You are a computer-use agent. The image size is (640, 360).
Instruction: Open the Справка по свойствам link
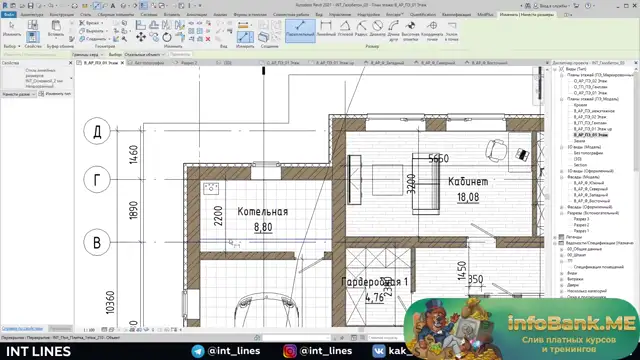pyautogui.click(x=22, y=328)
